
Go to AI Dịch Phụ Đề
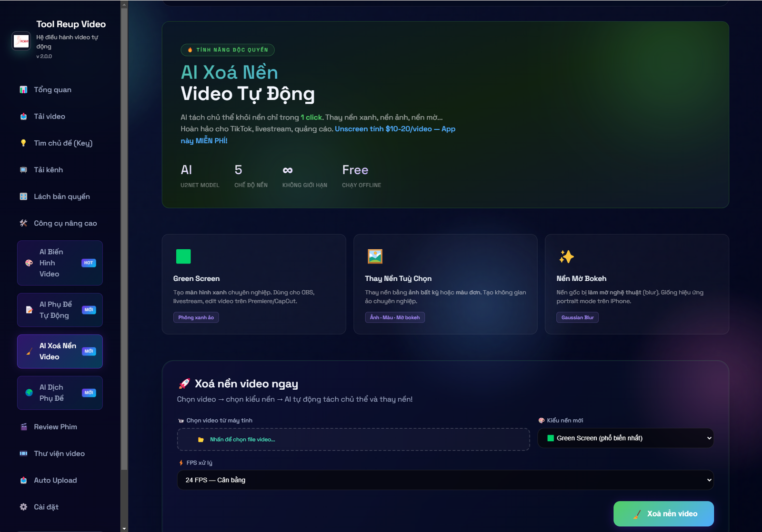point(60,393)
